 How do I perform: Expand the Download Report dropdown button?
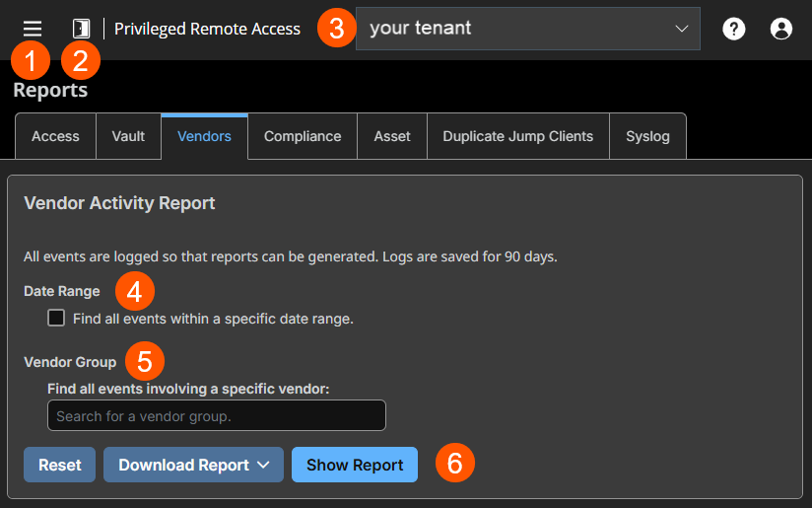coord(194,465)
